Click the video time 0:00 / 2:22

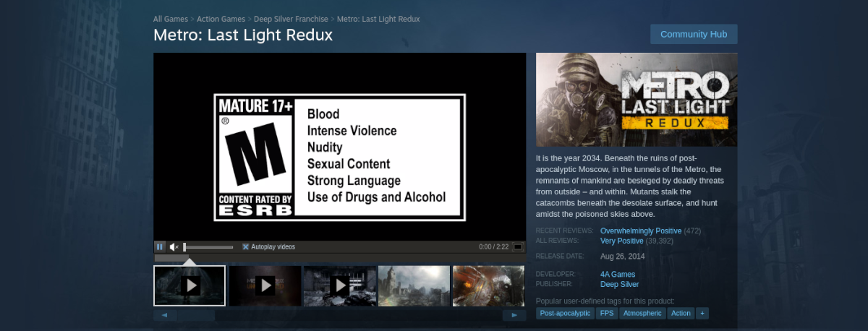(x=493, y=247)
